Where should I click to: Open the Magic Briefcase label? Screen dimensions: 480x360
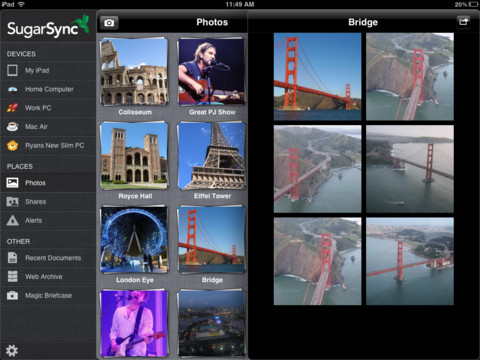click(49, 295)
